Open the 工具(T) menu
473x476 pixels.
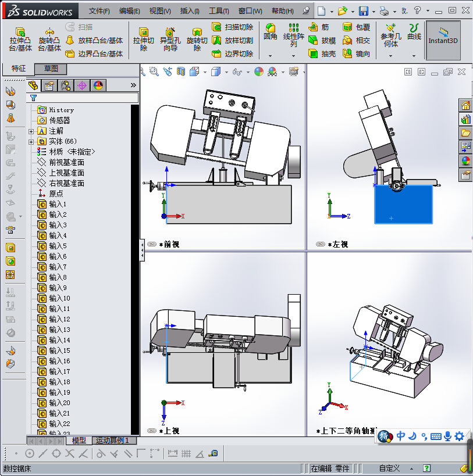tap(219, 11)
